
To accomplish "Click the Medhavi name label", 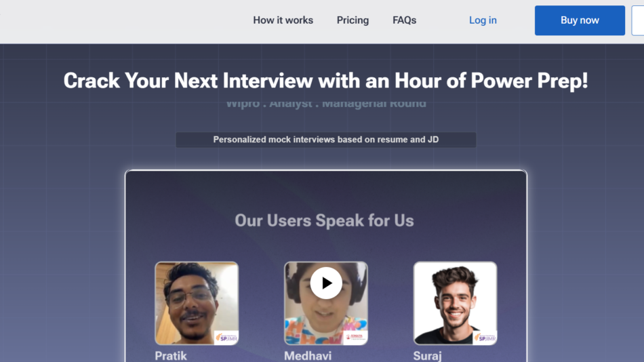I will [x=308, y=356].
